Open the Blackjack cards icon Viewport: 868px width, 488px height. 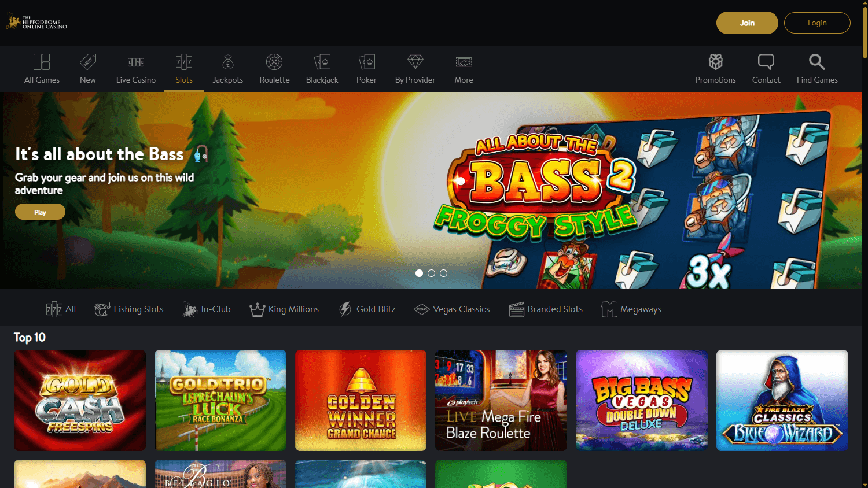[322, 62]
